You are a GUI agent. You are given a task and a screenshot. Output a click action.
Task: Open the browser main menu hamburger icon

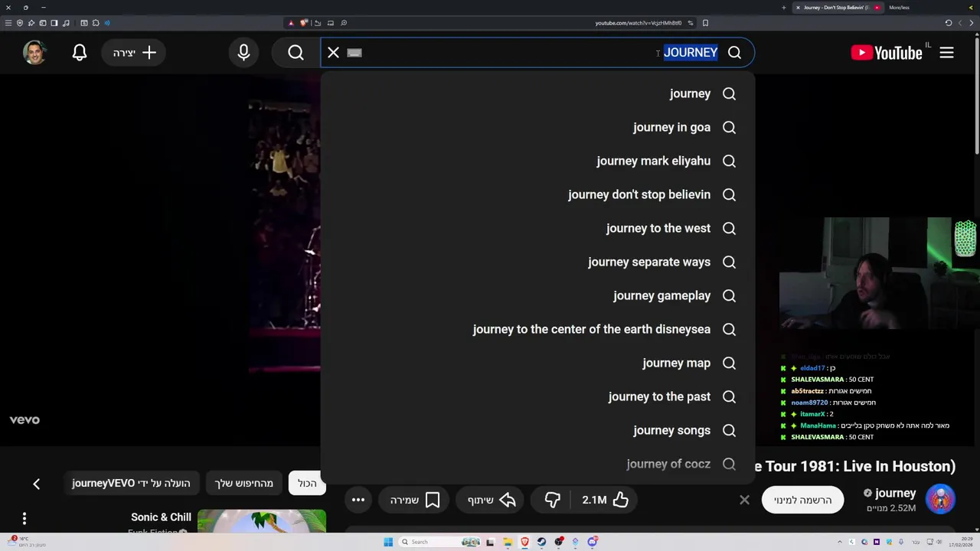[x=8, y=23]
